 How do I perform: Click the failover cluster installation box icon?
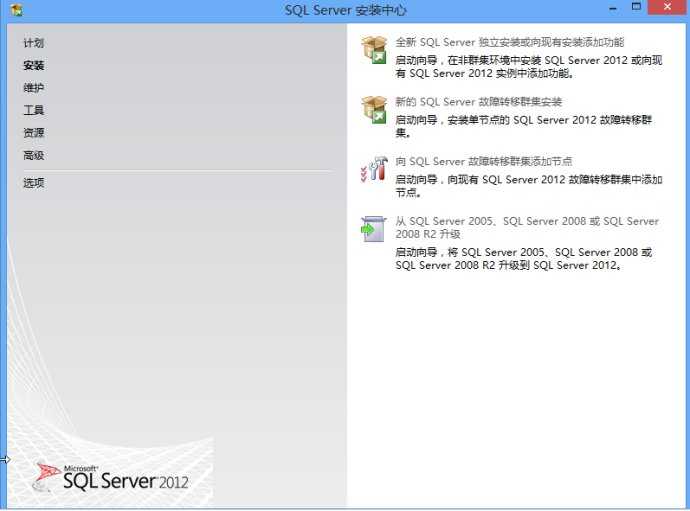pyautogui.click(x=374, y=110)
